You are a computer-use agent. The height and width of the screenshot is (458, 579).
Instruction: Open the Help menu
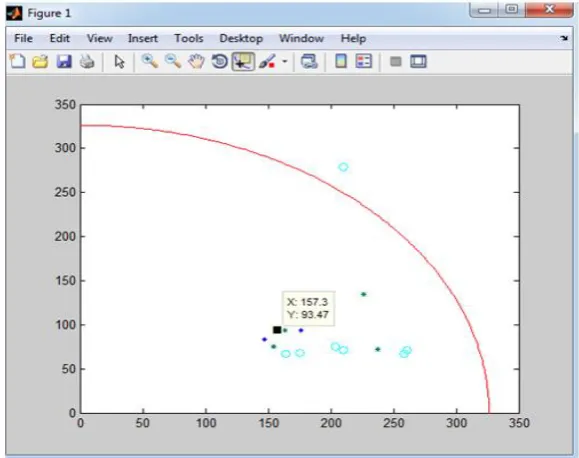[x=353, y=38]
